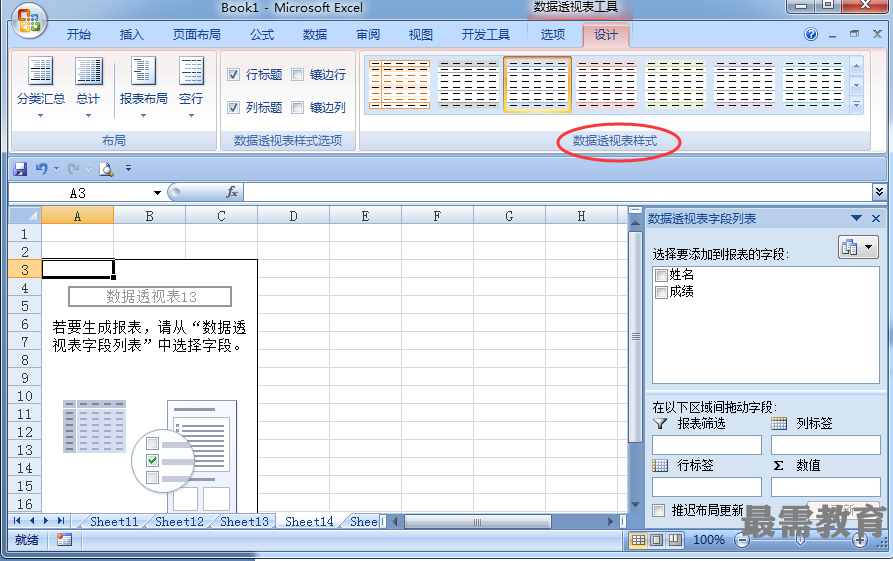
Task: Switch to Sheet11 tab
Action: 114,521
